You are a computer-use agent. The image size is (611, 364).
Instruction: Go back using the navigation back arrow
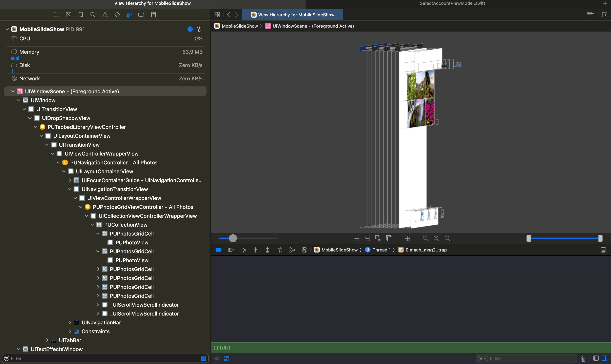[229, 15]
